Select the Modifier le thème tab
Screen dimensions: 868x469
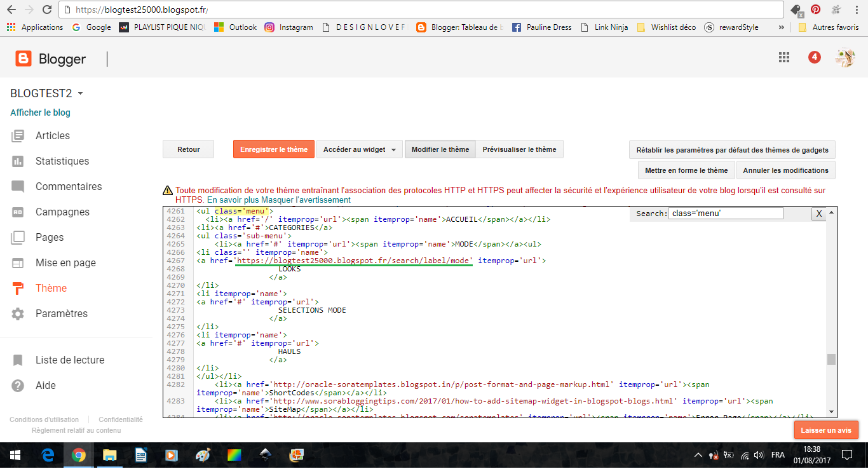(x=440, y=150)
